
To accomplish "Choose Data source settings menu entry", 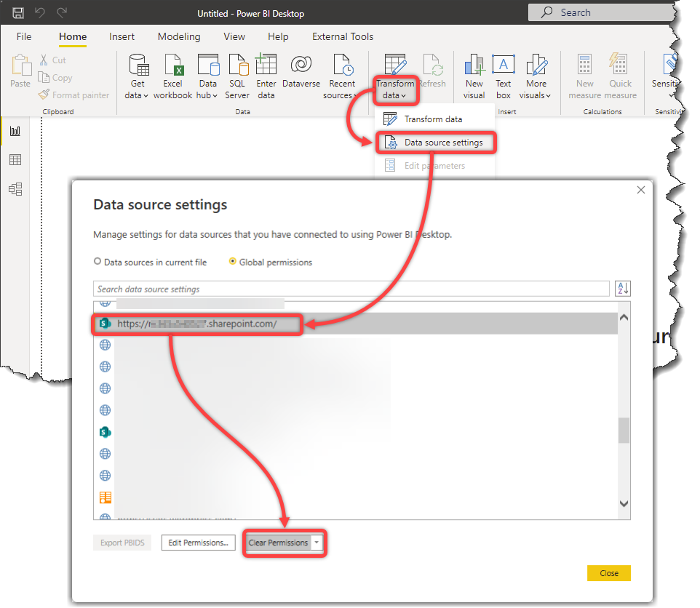I will coord(436,143).
